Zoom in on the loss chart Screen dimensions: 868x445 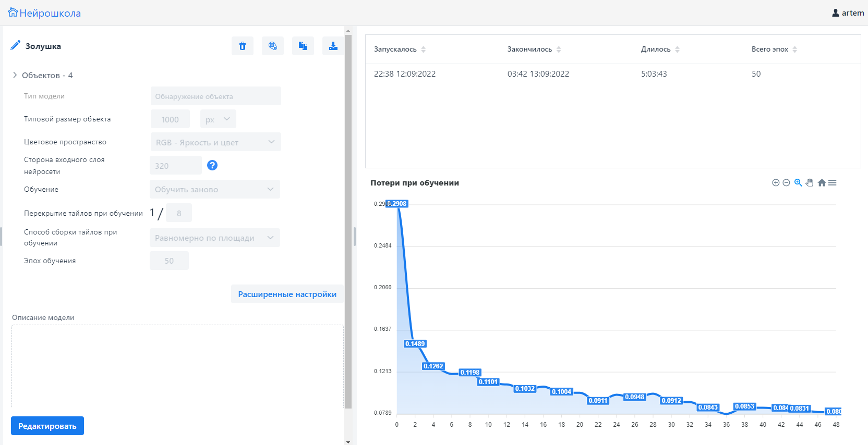776,183
